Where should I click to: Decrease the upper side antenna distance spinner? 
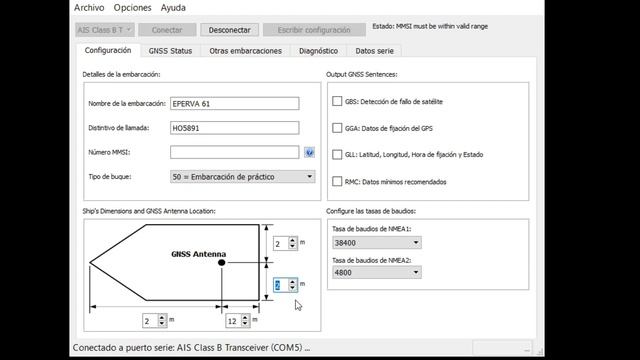[292, 247]
